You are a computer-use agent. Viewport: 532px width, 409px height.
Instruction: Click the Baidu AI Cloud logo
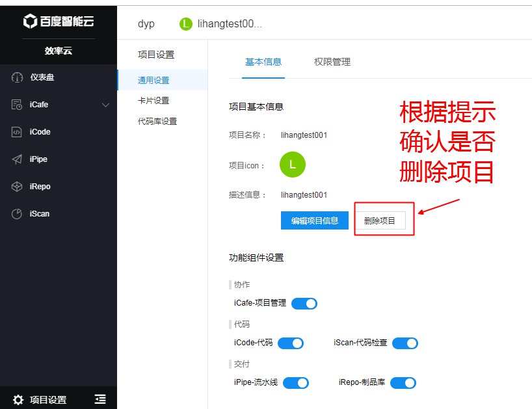click(59, 21)
